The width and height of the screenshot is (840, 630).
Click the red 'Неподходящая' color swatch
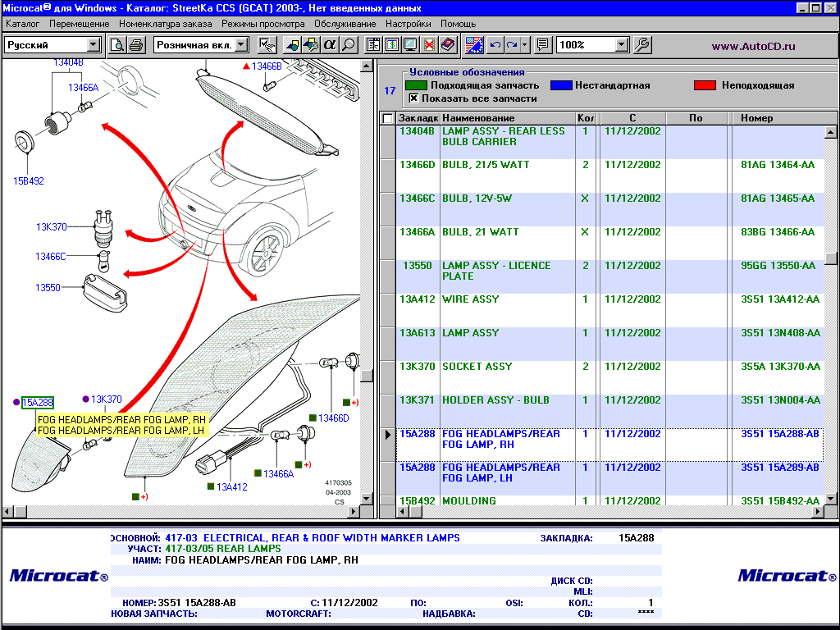coord(705,85)
